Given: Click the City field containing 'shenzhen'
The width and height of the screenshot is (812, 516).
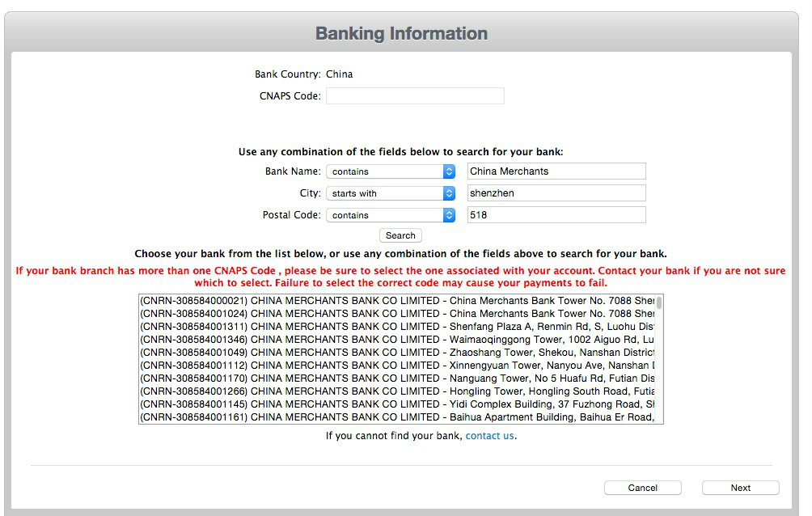Looking at the screenshot, I should pyautogui.click(x=556, y=193).
